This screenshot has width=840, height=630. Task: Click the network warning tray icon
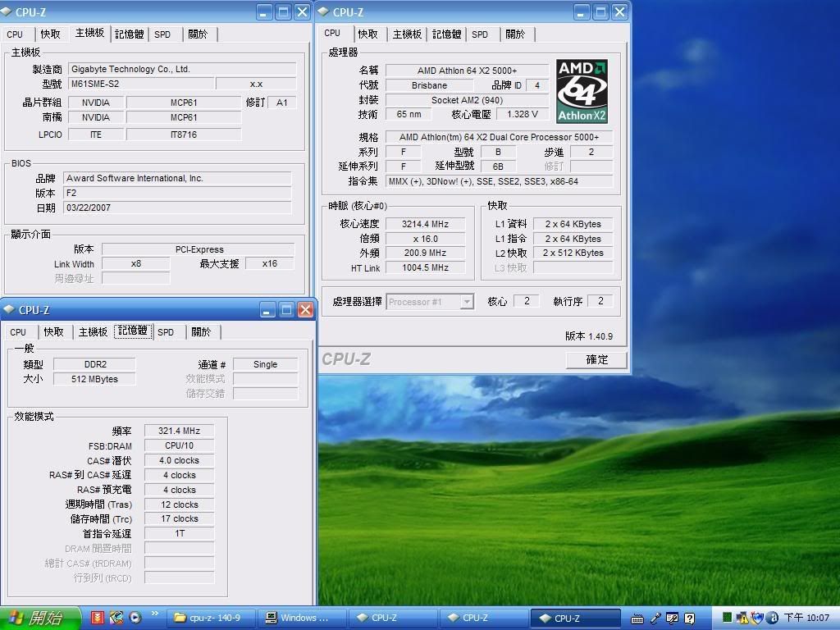742,619
